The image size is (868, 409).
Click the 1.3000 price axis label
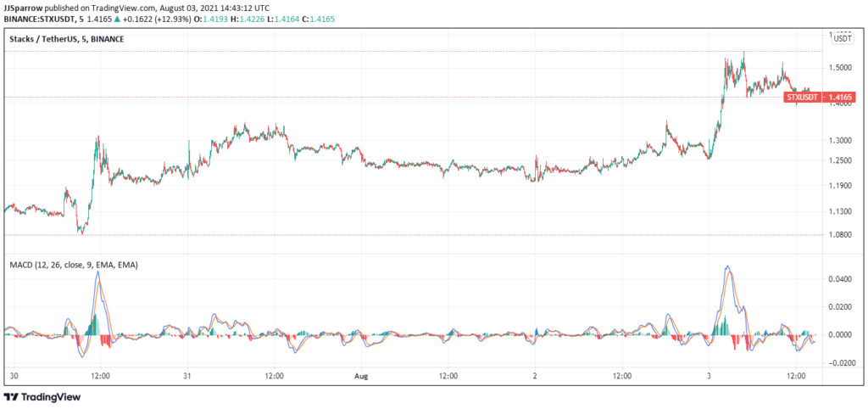tap(842, 141)
